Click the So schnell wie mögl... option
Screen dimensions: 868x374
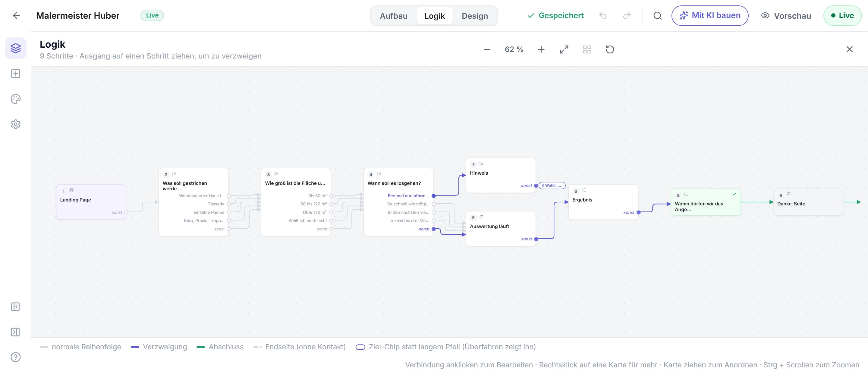point(408,204)
